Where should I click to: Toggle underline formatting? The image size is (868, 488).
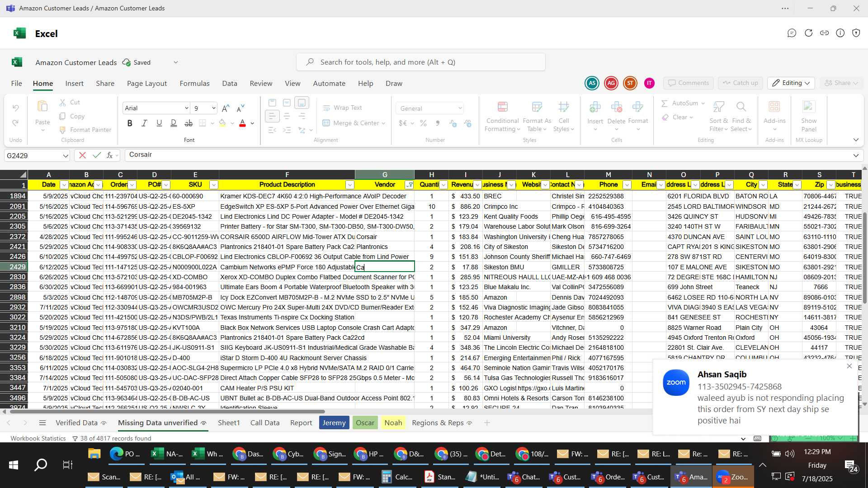click(159, 123)
